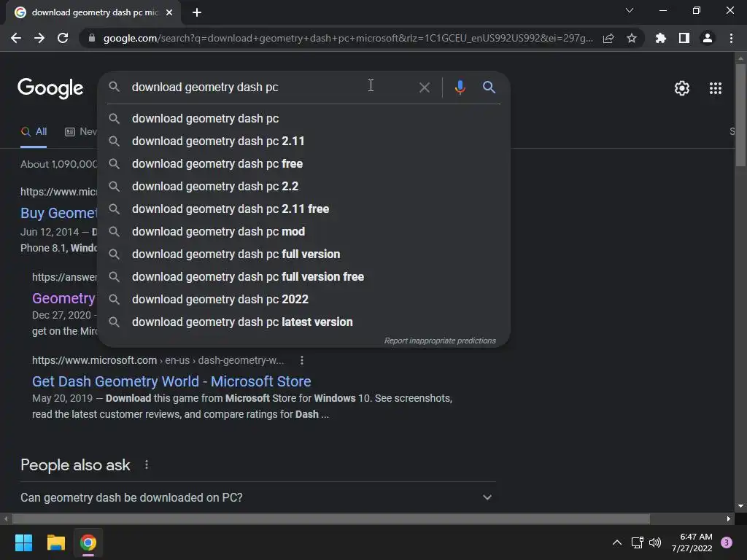Select suggestion 'download geometry dash pc 2022'
Image resolution: width=747 pixels, height=560 pixels.
click(x=304, y=300)
